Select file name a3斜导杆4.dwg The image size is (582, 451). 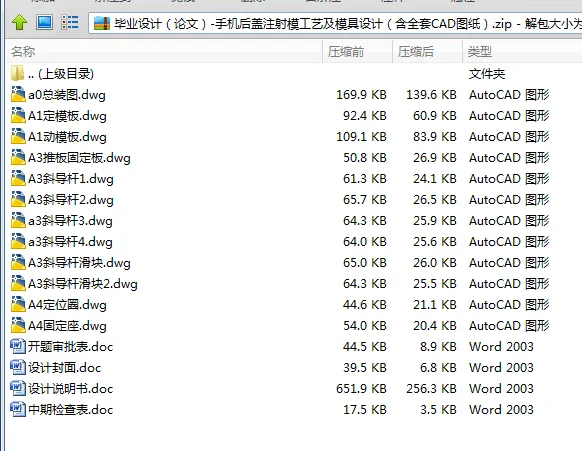71,242
